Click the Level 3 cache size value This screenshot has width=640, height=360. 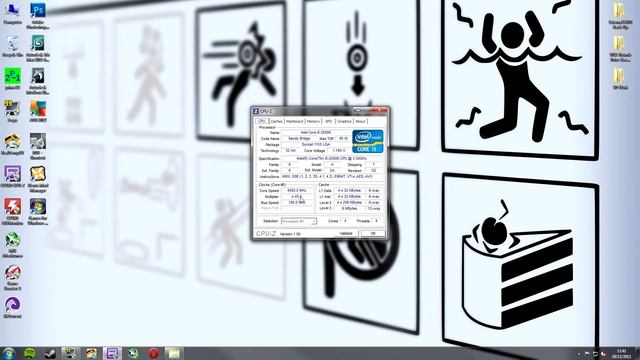click(349, 209)
